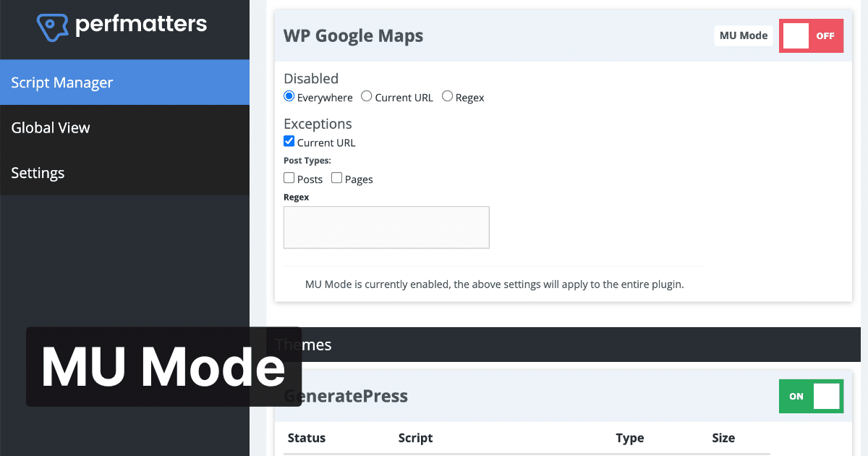Open the Global View menu item
This screenshot has height=456, width=868.
point(124,127)
